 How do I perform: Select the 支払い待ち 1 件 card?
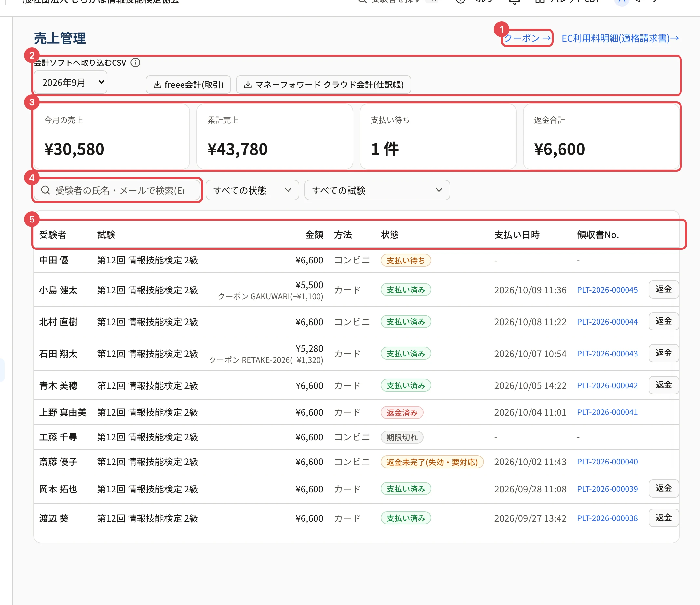(x=438, y=137)
